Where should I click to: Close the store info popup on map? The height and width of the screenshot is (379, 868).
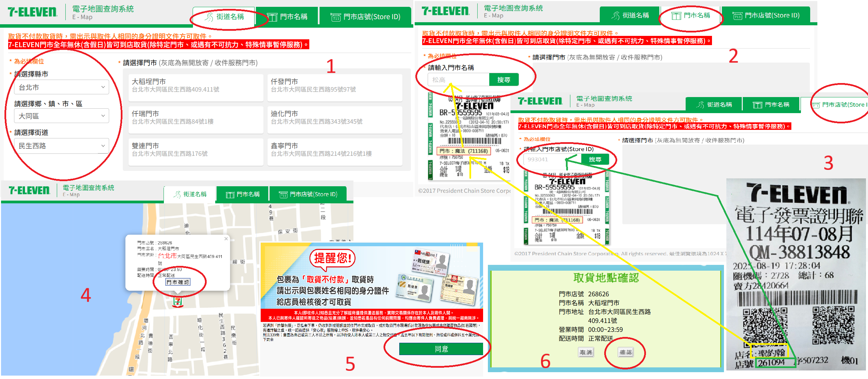coord(226,239)
